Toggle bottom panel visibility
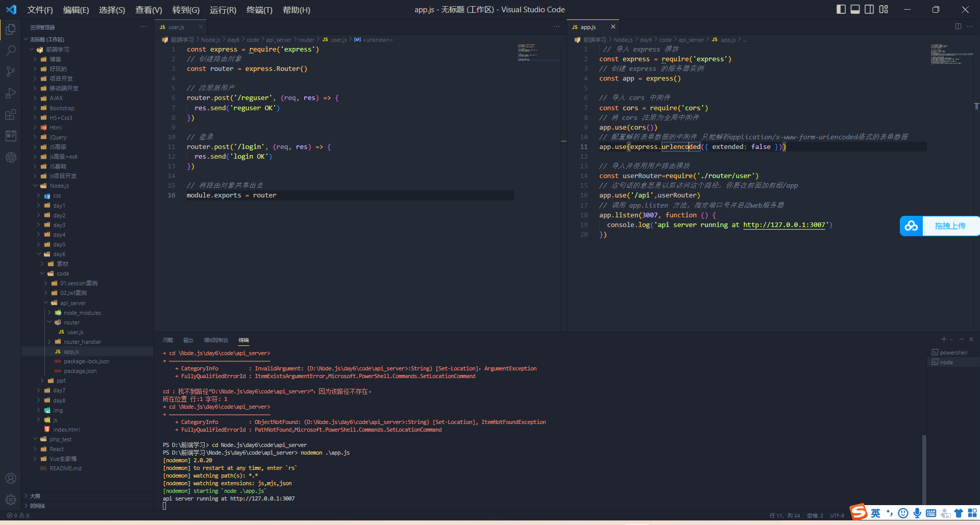Image resolution: width=980 pixels, height=525 pixels. coord(855,9)
